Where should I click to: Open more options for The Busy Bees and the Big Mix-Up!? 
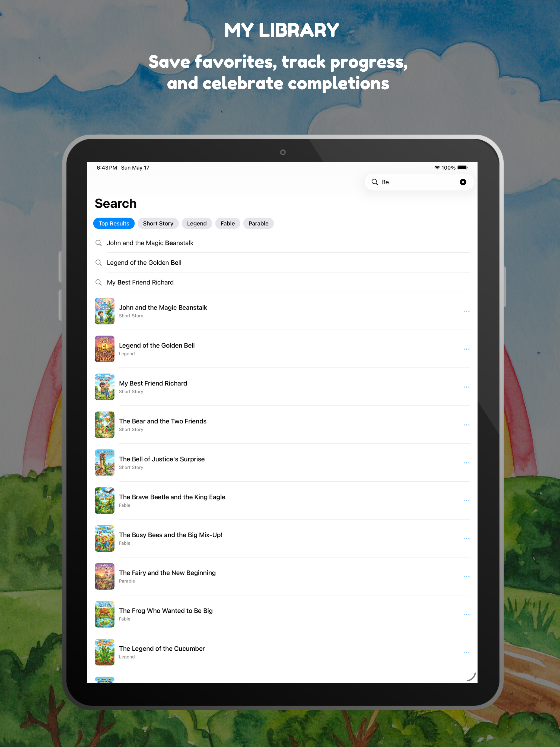point(466,538)
